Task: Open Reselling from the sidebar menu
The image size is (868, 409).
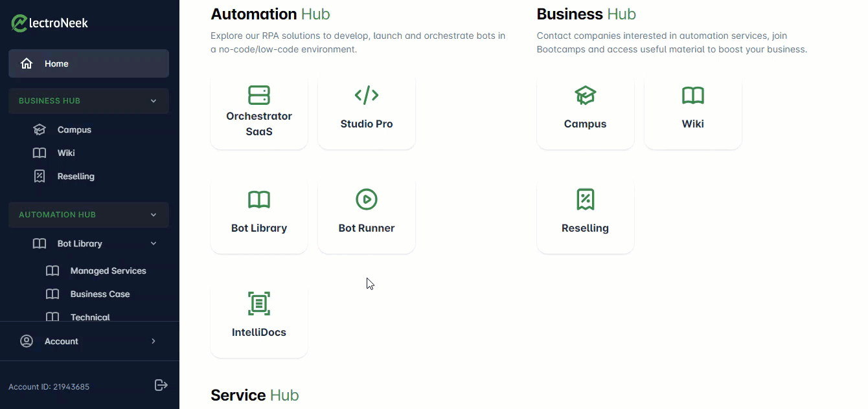Action: (76, 176)
